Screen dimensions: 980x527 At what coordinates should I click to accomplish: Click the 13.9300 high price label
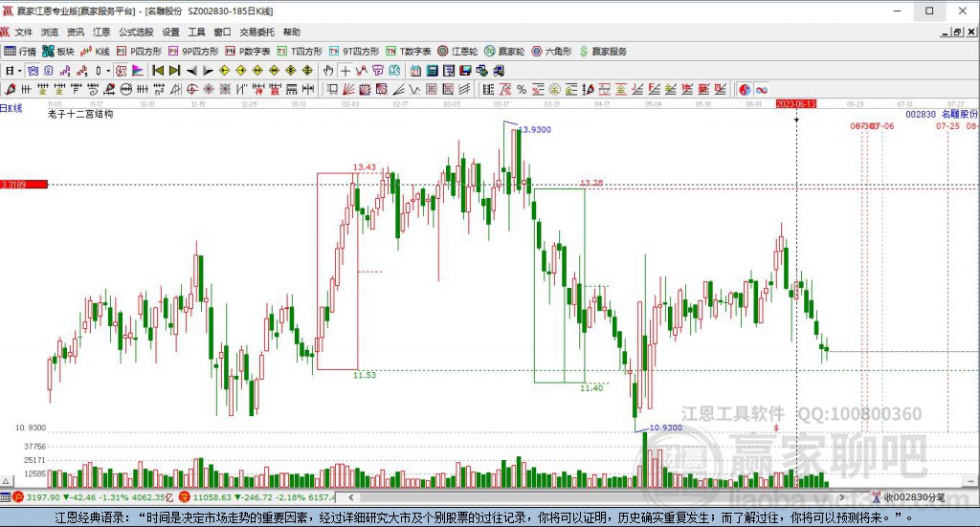[535, 129]
